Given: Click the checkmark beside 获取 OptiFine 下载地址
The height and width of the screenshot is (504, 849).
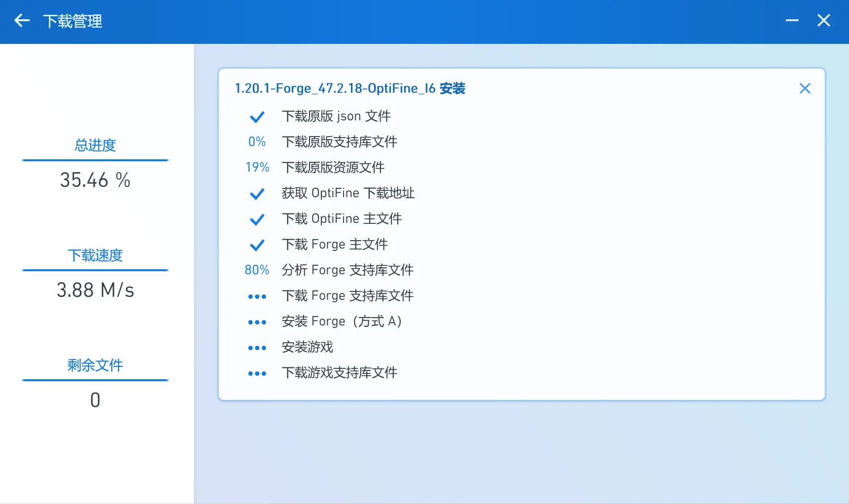Looking at the screenshot, I should (x=257, y=194).
